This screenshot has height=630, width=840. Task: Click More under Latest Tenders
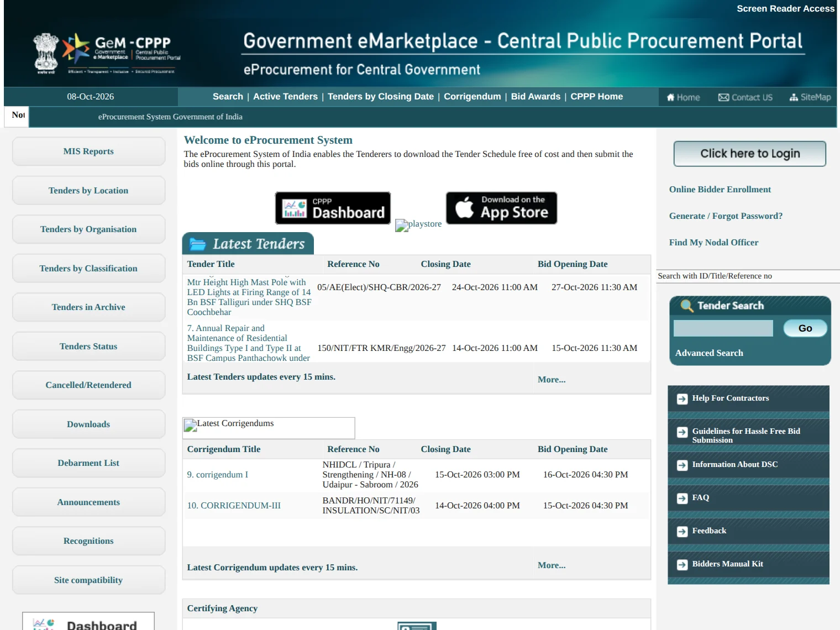(x=552, y=380)
